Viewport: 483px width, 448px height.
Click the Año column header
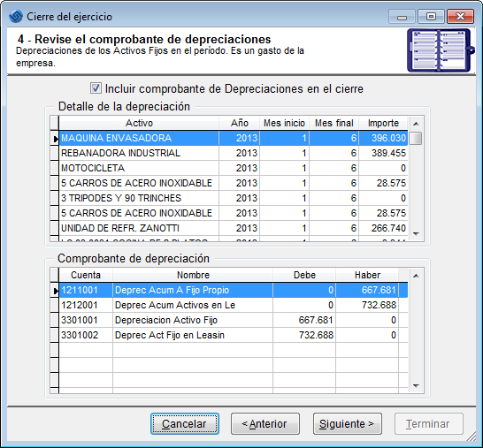pyautogui.click(x=240, y=123)
